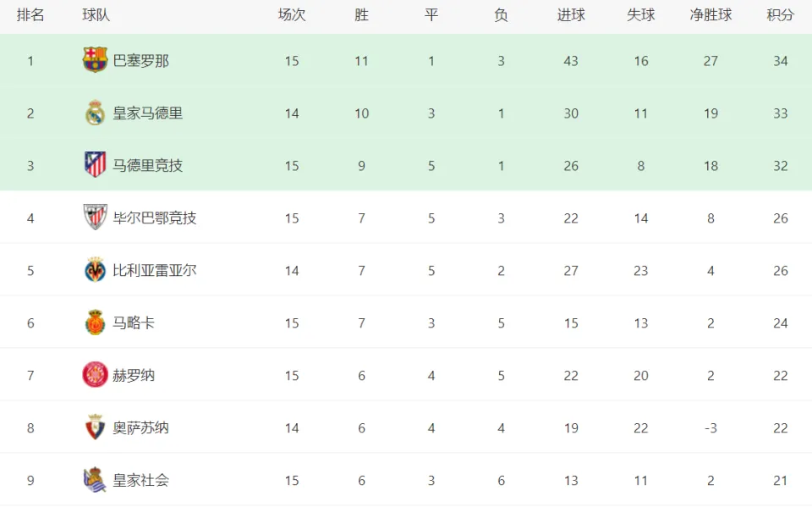Click the Girona red round crest
Image resolution: width=812 pixels, height=507 pixels.
[x=95, y=375]
